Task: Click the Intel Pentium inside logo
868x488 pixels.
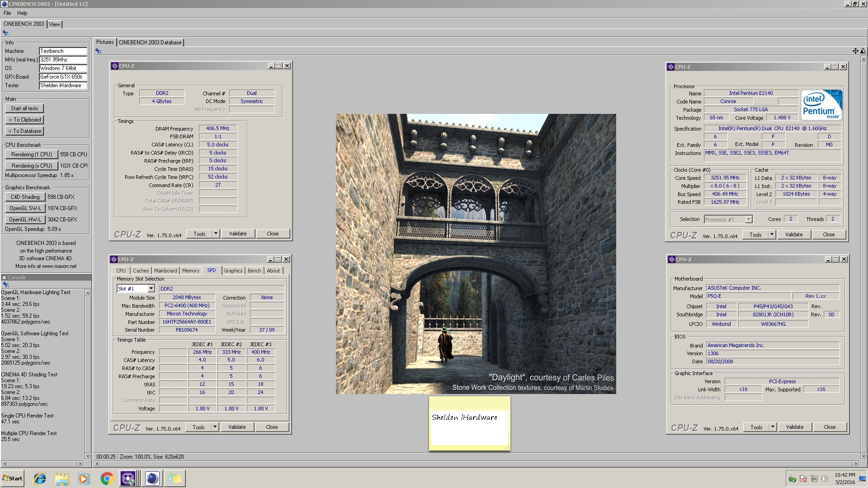Action: coord(821,105)
